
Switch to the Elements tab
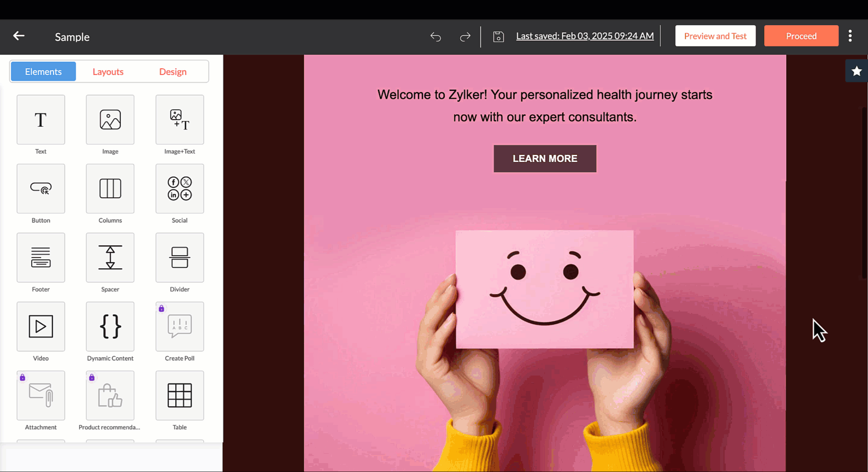(x=43, y=72)
